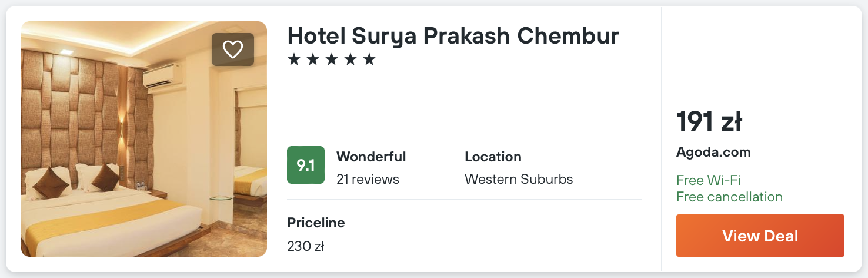Choose the Priceline provider offer
The width and height of the screenshot is (868, 278).
[316, 223]
